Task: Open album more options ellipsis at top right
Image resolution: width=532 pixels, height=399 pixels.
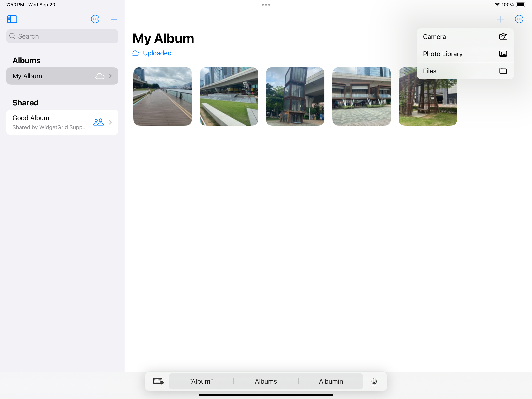Action: coord(519,19)
